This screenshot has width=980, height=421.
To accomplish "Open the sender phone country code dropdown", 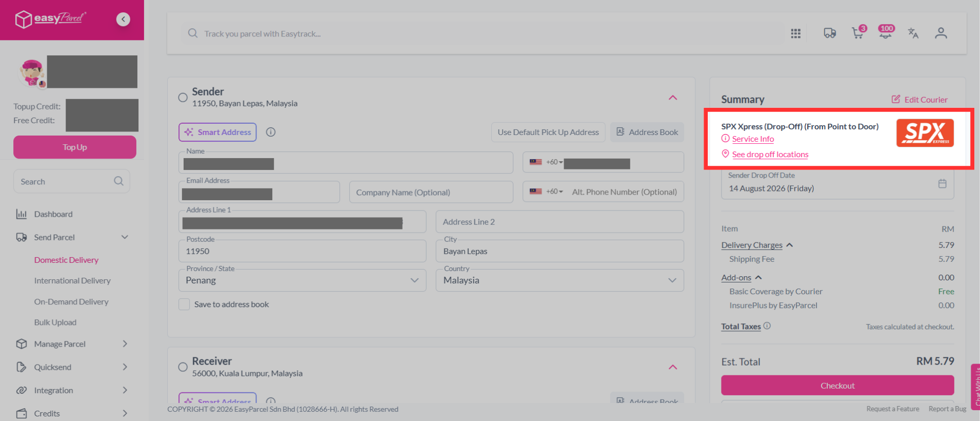I will point(546,162).
